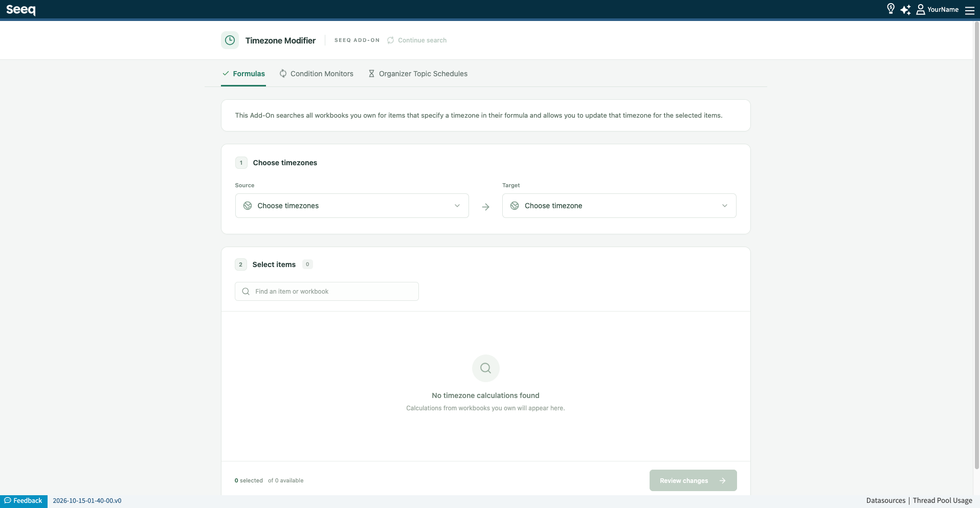The image size is (980, 508).
Task: Click the Select items count badge
Action: coord(307,264)
